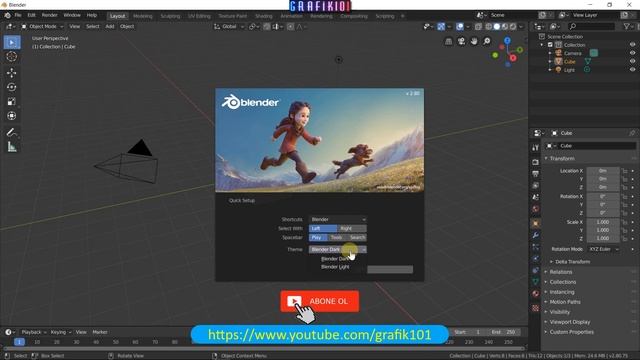Open the Object Mode dropdown
Screen dimensions: 640x360
pyautogui.click(x=42, y=27)
